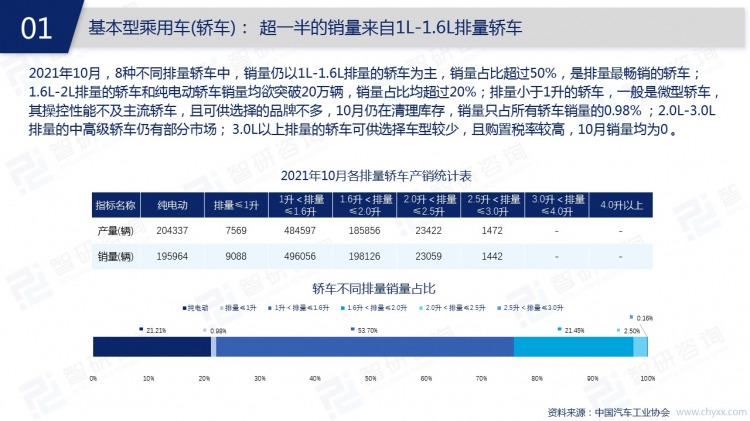Click the 21.45% cyan bar segment
The width and height of the screenshot is (750, 421).
click(x=574, y=346)
